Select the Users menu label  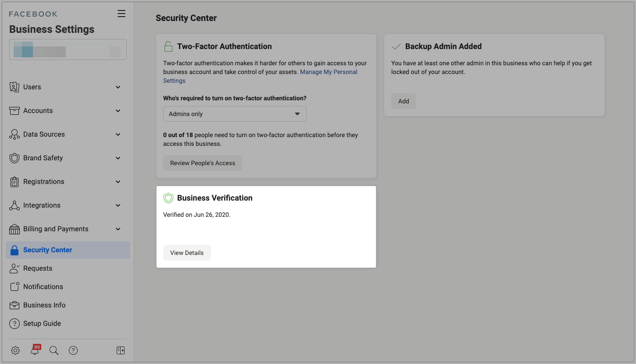point(32,87)
